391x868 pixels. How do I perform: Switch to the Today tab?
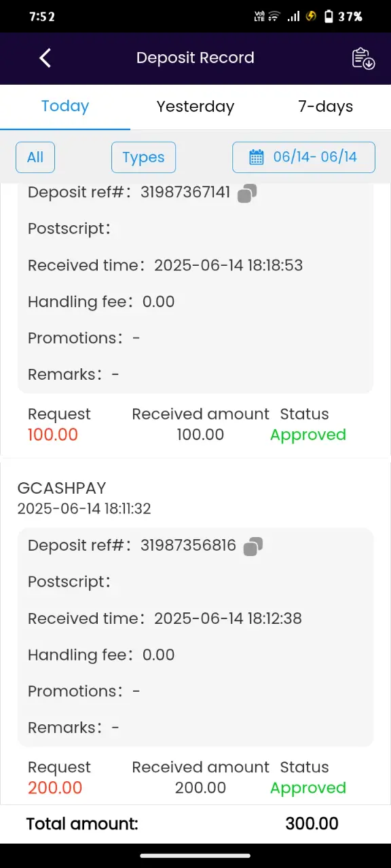(x=65, y=106)
